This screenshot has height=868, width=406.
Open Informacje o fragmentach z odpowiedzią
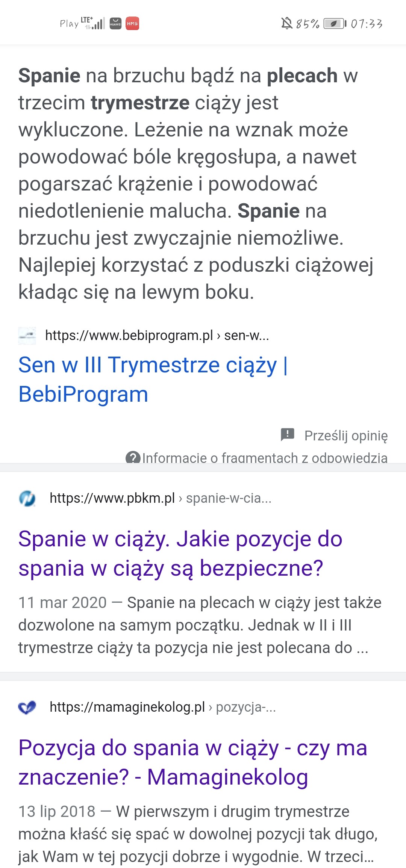click(x=265, y=458)
